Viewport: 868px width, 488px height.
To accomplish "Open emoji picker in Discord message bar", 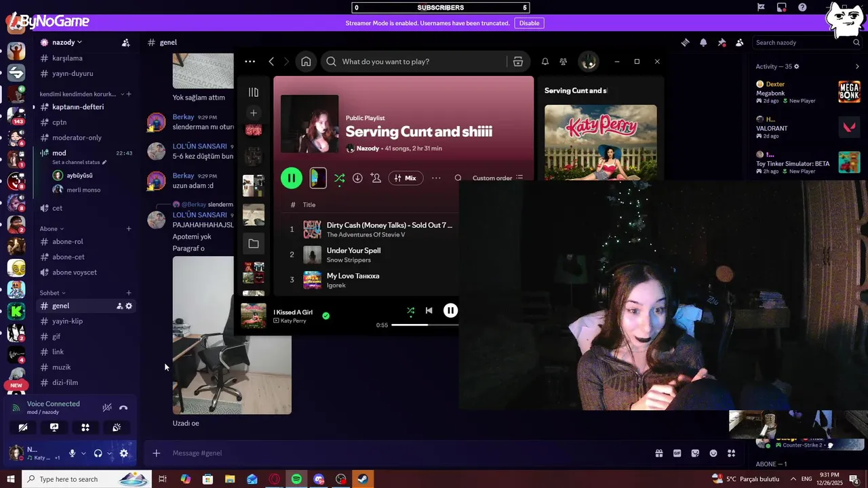I will pyautogui.click(x=713, y=453).
